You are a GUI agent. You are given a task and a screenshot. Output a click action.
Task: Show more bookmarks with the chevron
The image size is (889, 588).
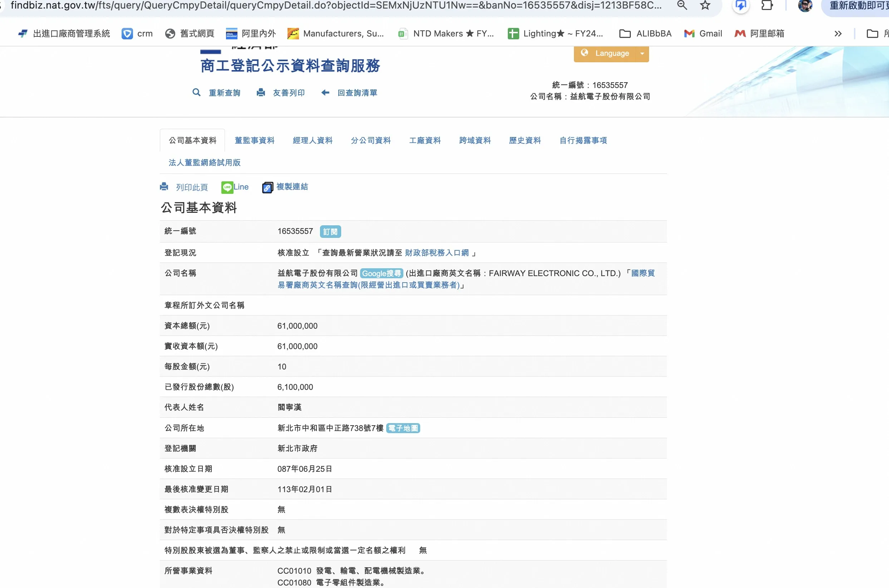(x=838, y=33)
